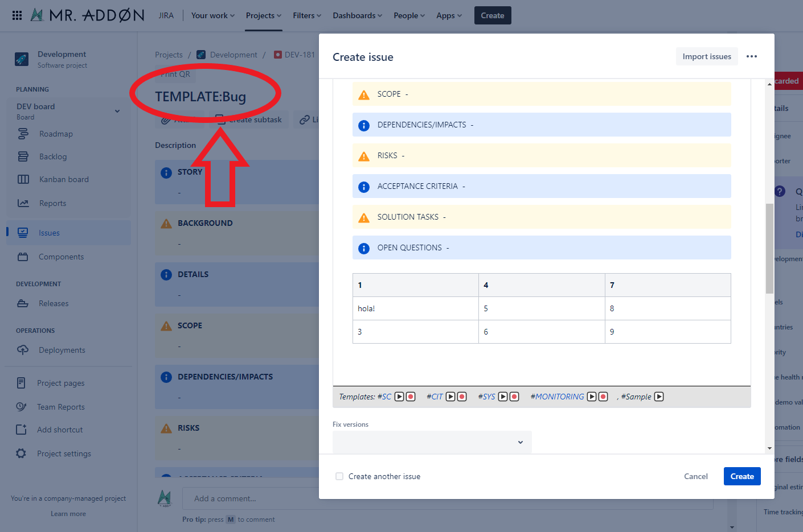Image resolution: width=803 pixels, height=532 pixels.
Task: Click the table cell containing hola!
Action: [x=415, y=308]
